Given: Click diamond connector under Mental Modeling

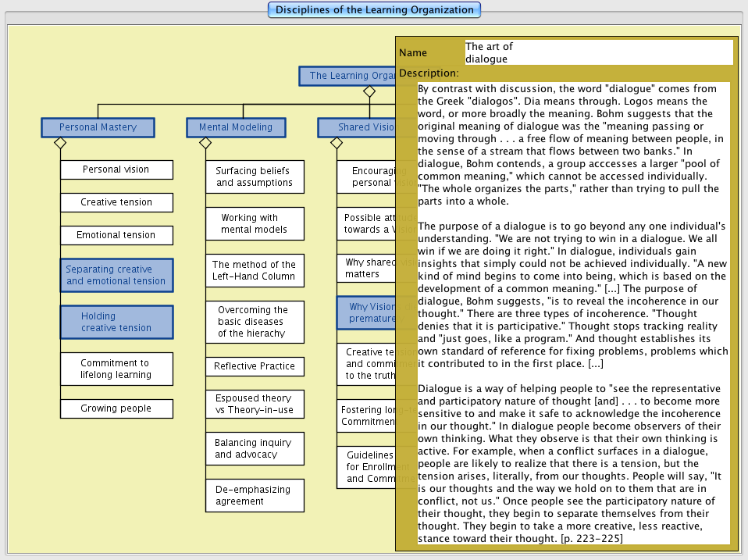Looking at the screenshot, I should [205, 143].
